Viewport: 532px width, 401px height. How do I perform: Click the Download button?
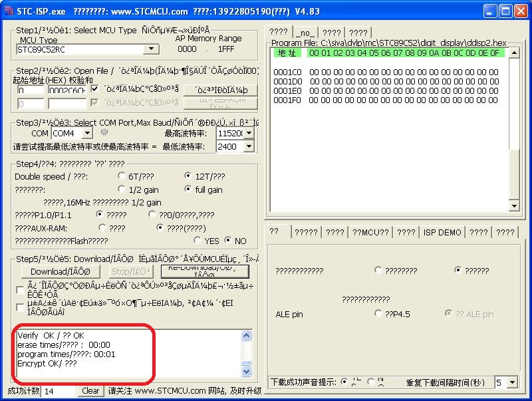pyautogui.click(x=61, y=272)
